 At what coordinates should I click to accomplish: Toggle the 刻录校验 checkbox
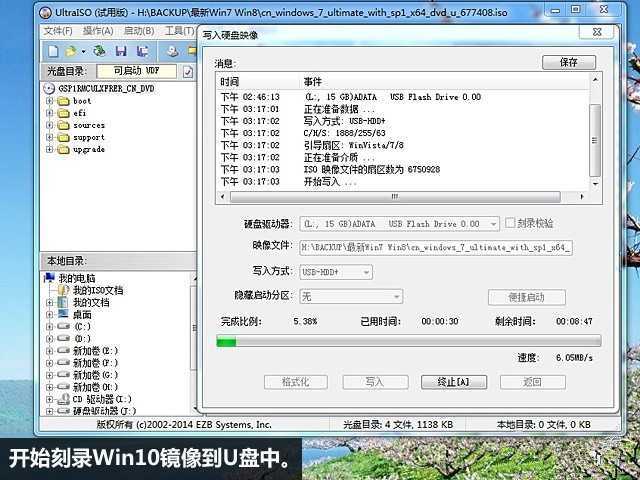[510, 223]
